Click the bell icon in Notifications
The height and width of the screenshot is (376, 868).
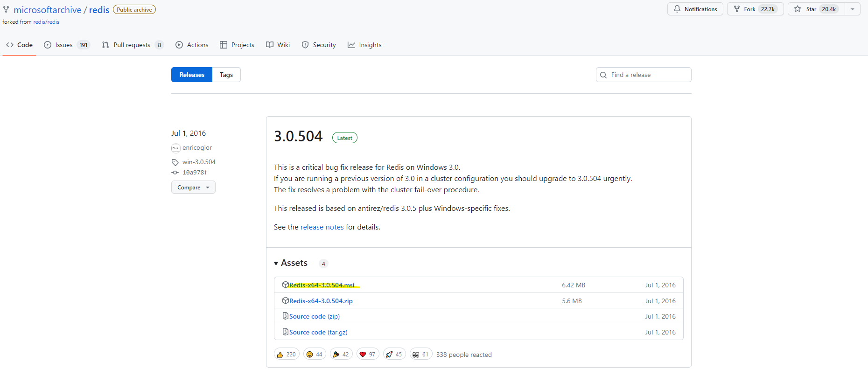(x=677, y=9)
